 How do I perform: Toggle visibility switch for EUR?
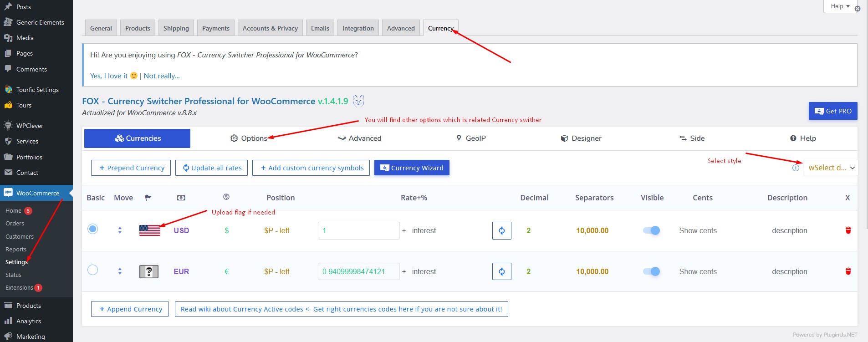651,271
